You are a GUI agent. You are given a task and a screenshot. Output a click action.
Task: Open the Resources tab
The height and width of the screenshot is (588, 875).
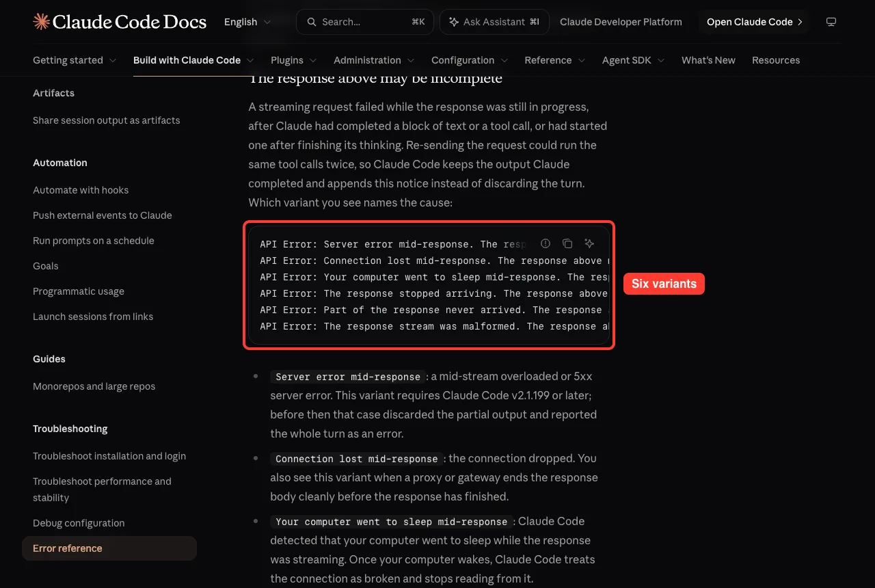coord(776,60)
